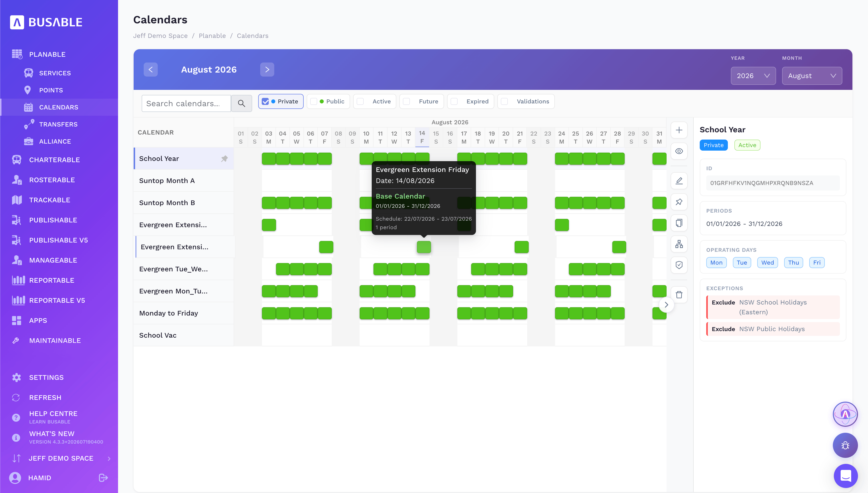Image resolution: width=868 pixels, height=493 pixels.
Task: Click the Planable breadcrumb link
Action: (212, 36)
